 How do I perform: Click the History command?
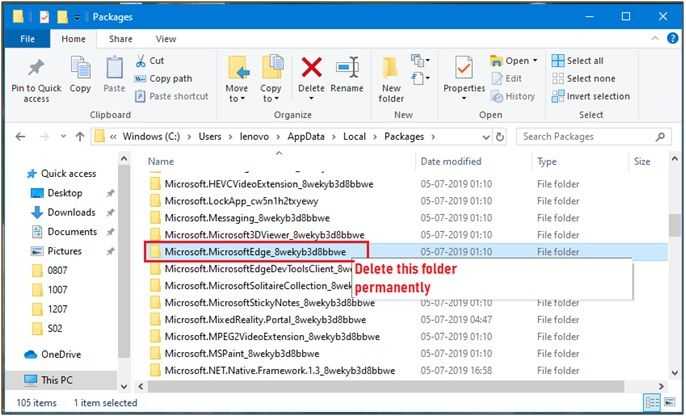point(513,96)
